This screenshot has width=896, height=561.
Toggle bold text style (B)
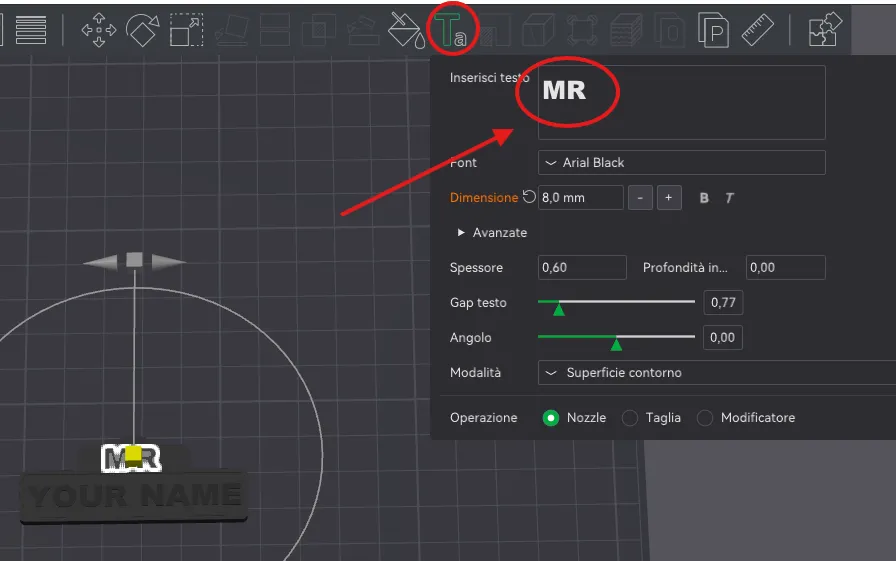click(704, 198)
